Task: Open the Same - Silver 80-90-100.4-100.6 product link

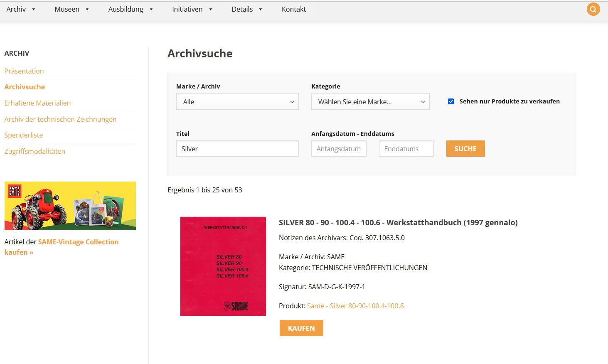Action: (355, 306)
